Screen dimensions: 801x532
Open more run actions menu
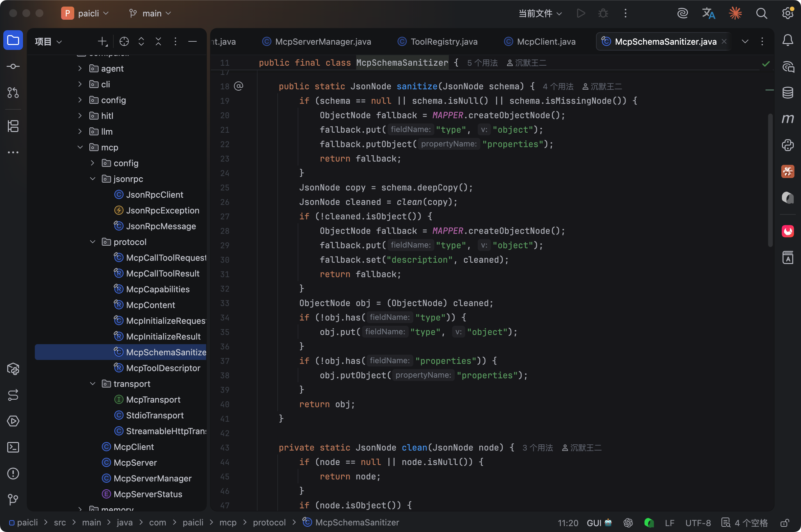tap(625, 13)
